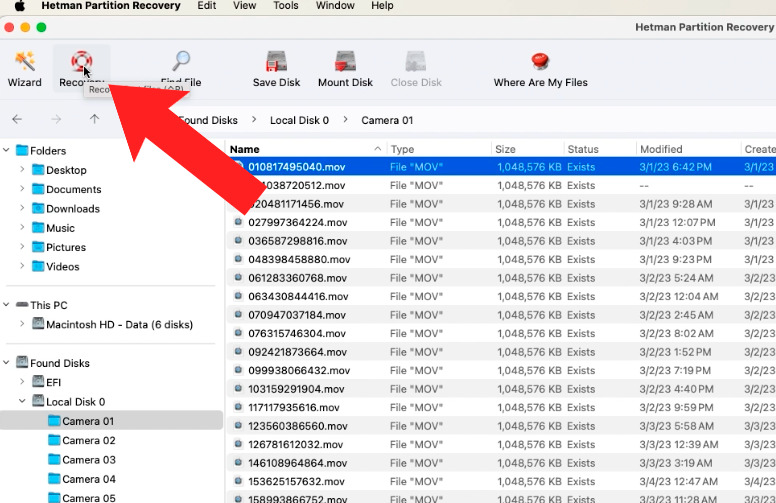Select file 103159291904.mov
The image size is (776, 503).
(501, 389)
